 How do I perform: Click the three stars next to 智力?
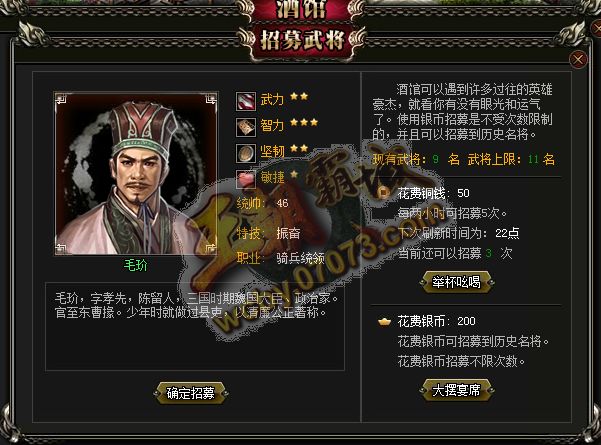click(304, 123)
